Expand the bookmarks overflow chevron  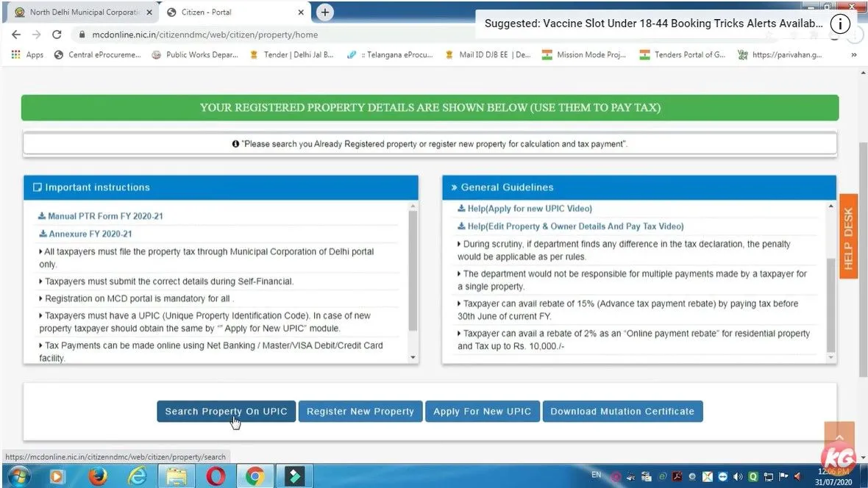(854, 54)
